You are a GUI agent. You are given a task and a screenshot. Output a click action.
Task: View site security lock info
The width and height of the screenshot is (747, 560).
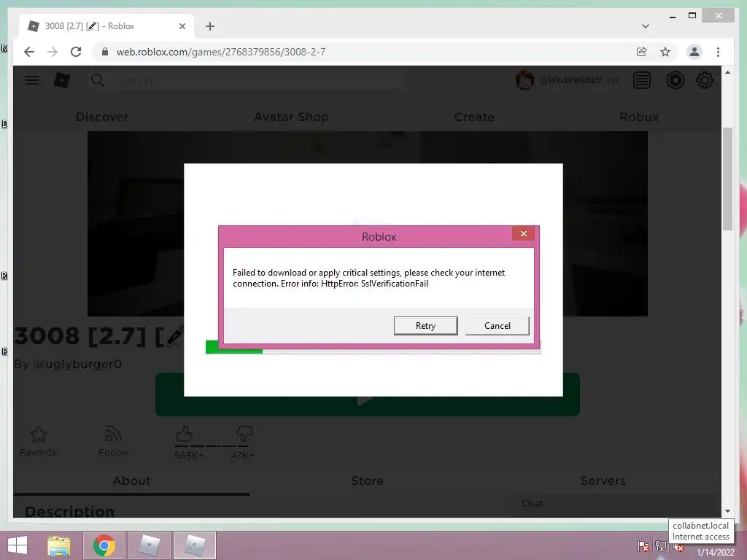pos(105,52)
